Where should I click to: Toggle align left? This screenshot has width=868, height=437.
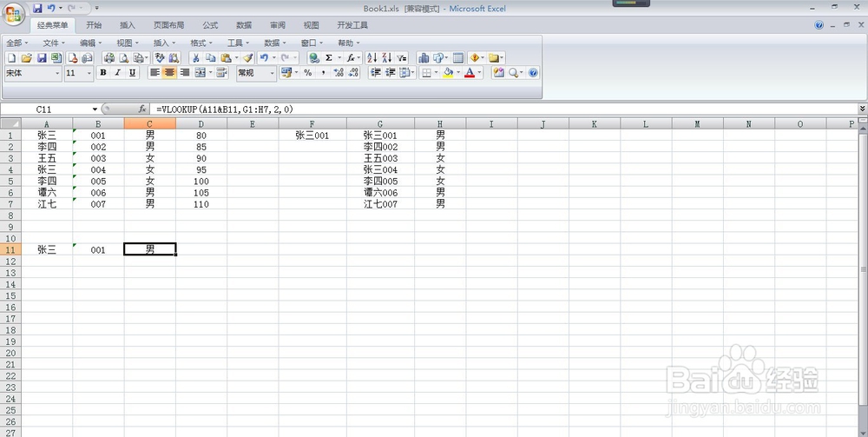pos(155,73)
